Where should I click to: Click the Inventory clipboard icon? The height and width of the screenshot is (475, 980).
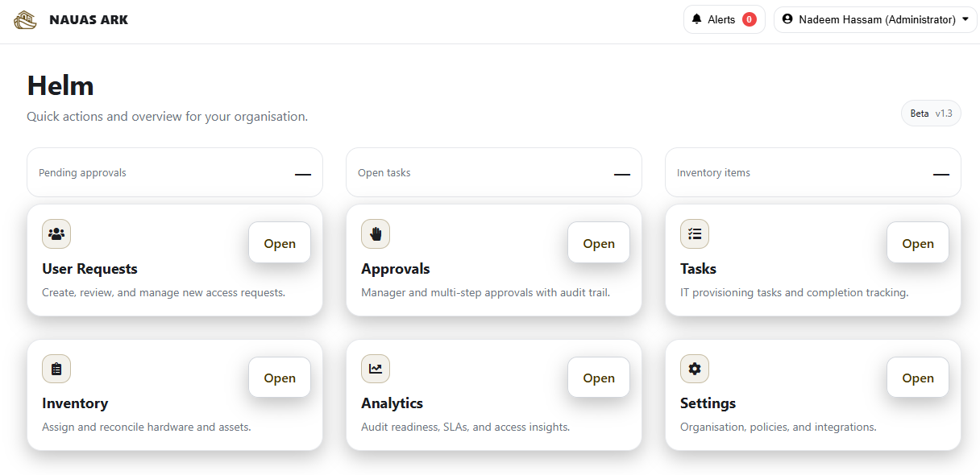coord(56,369)
